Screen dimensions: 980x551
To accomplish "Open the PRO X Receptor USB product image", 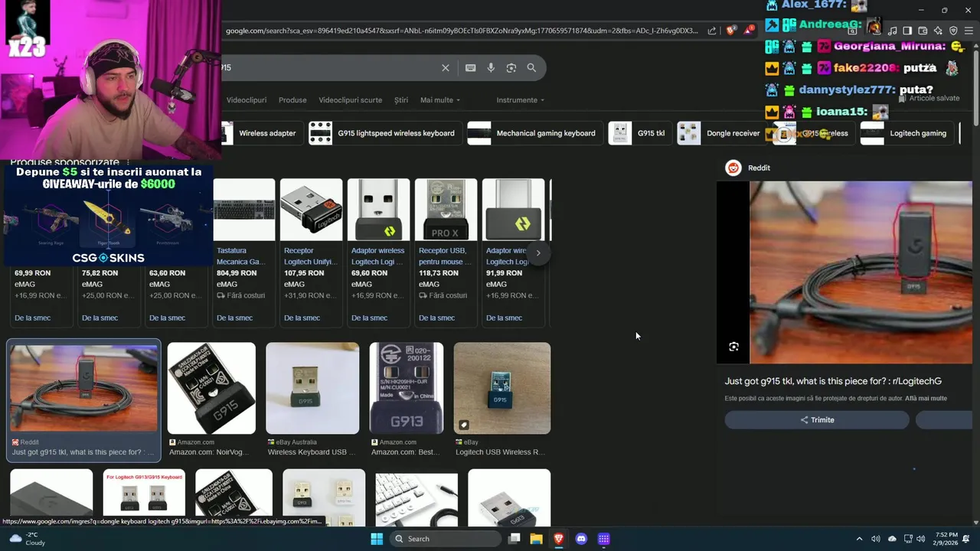I will [x=446, y=210].
